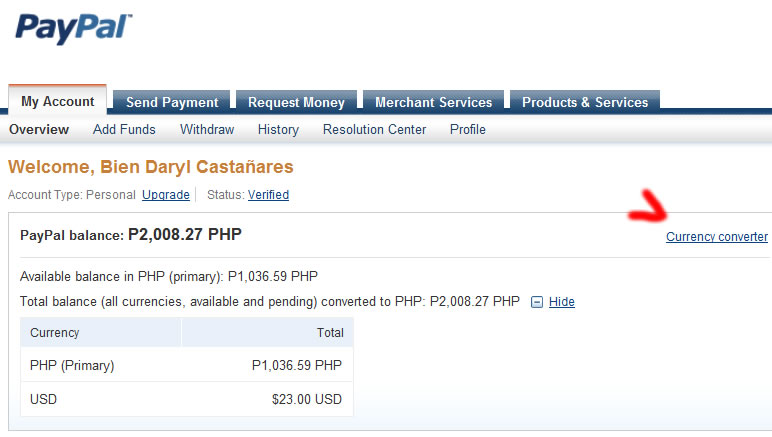
Task: Go to the Withdraw section
Action: [x=207, y=129]
